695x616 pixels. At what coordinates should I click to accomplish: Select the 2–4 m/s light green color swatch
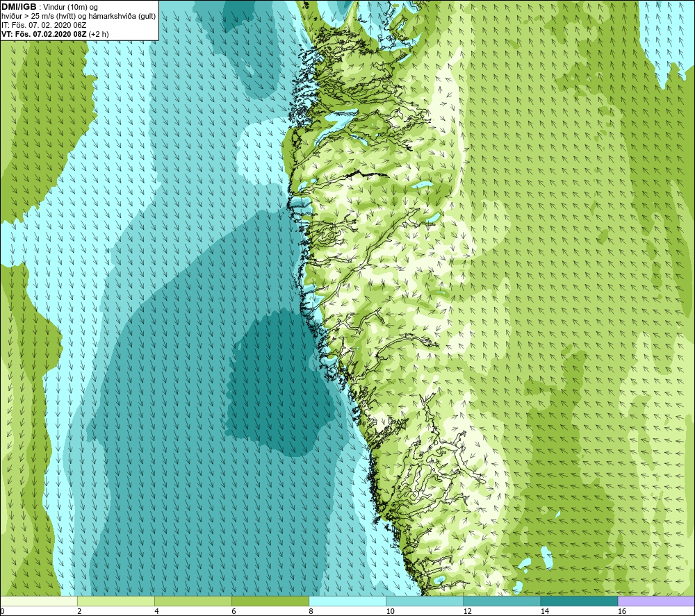click(115, 601)
